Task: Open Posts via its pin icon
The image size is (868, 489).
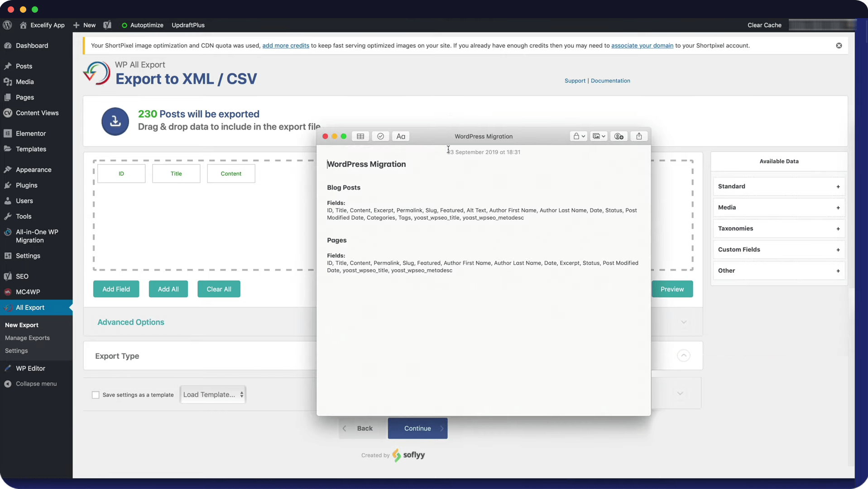Action: click(x=8, y=66)
